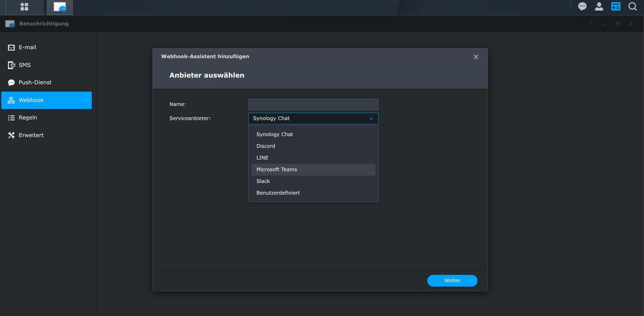Select the Webhook sidebar item
This screenshot has height=316, width=644.
(47, 100)
